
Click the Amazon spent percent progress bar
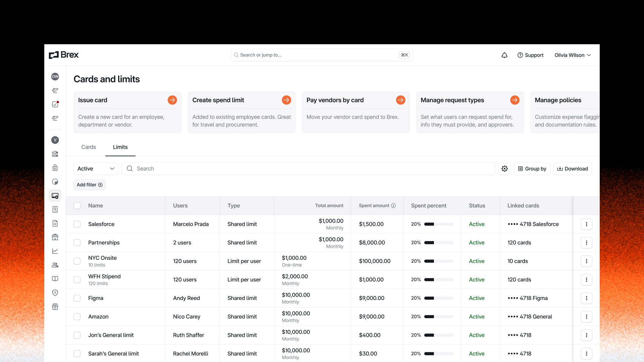439,317
